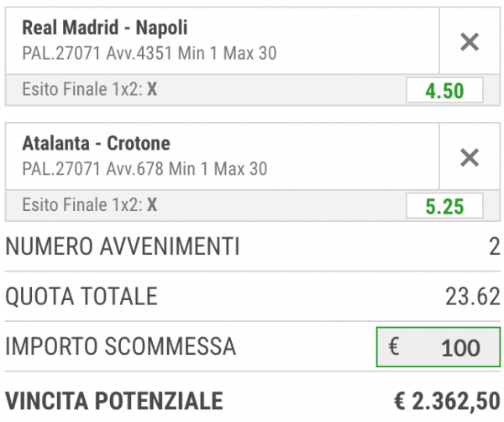
Task: Click the QUOTA TOTALE label
Action: pyautogui.click(x=81, y=296)
